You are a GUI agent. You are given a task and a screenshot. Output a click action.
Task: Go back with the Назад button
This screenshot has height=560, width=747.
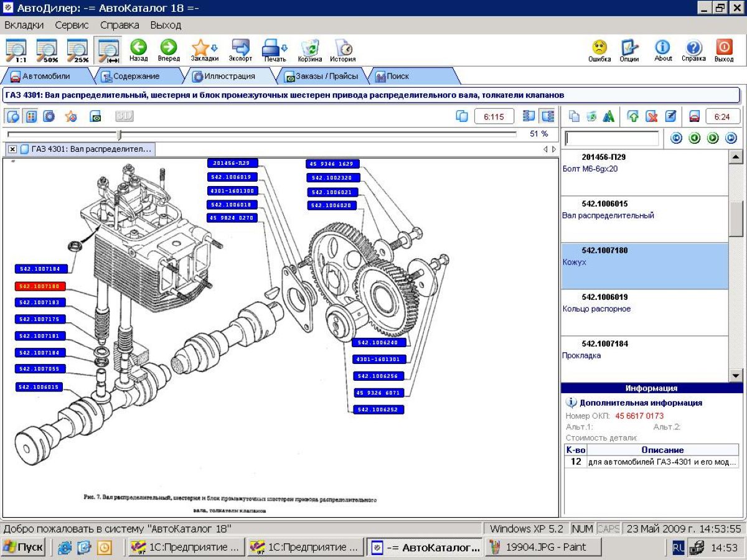coord(139,50)
